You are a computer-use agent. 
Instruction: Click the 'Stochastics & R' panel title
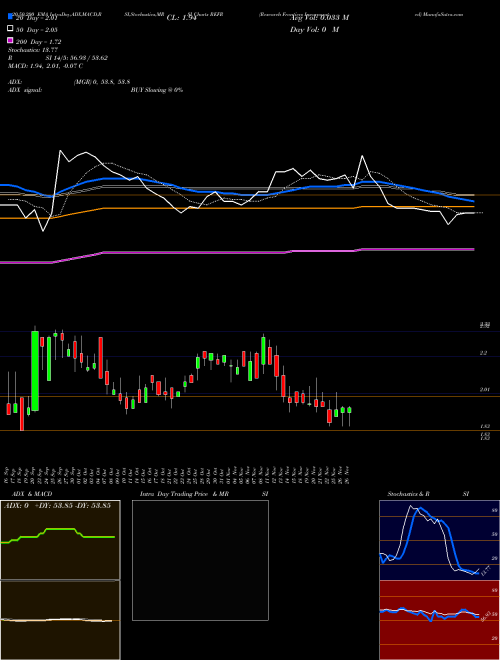(x=409, y=494)
